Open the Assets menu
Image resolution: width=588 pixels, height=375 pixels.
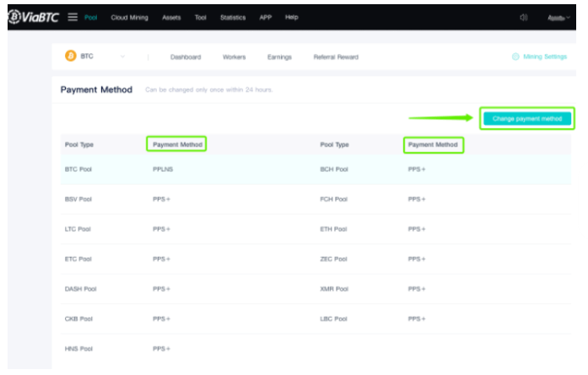point(171,18)
